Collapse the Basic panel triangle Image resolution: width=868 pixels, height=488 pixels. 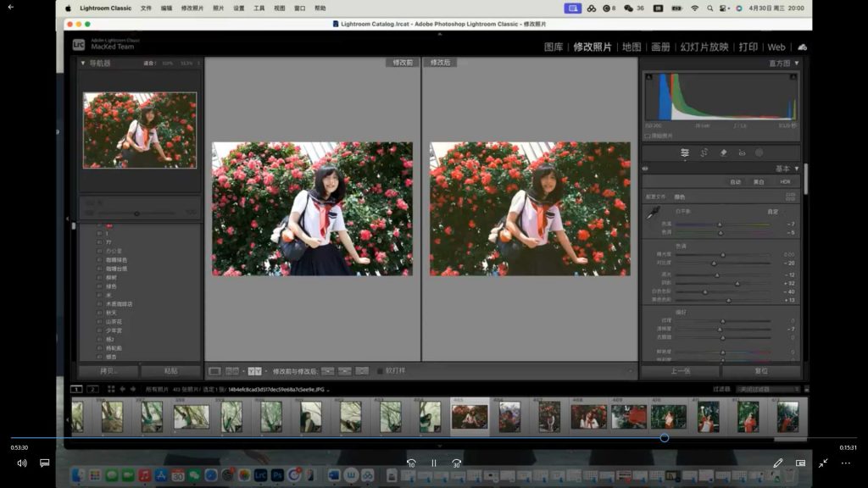(797, 169)
